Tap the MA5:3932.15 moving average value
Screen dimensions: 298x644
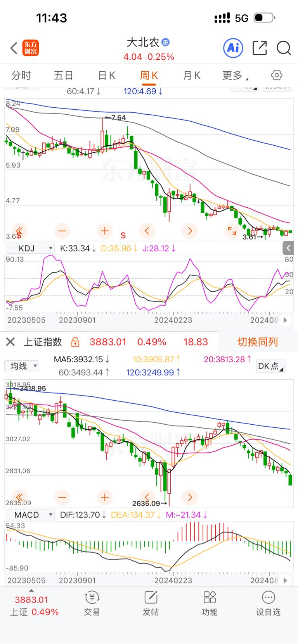click(x=81, y=359)
